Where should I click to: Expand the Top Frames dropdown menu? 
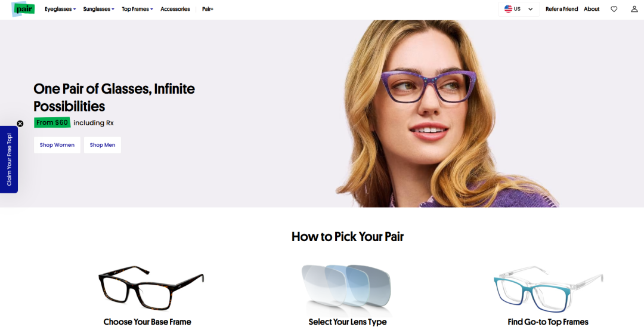tap(137, 9)
